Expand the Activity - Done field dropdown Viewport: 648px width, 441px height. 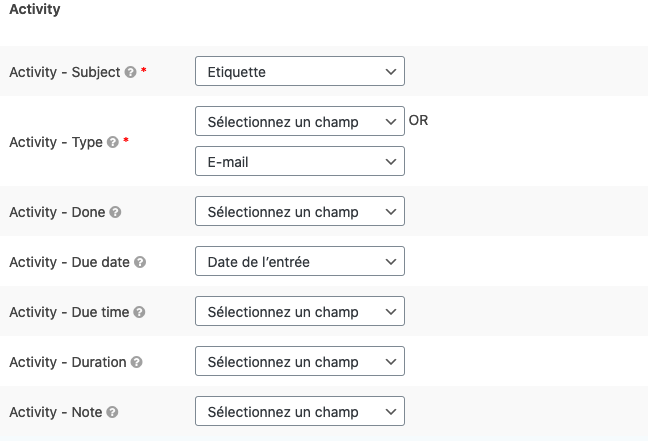[x=300, y=211]
